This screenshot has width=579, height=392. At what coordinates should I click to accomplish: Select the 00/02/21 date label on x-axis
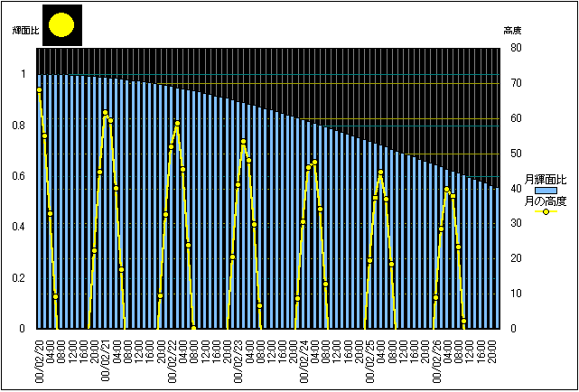(106, 358)
